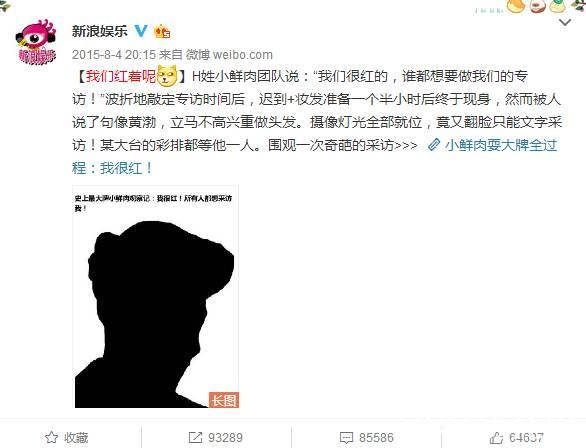Open the 新浪娱乐 account name

click(100, 31)
